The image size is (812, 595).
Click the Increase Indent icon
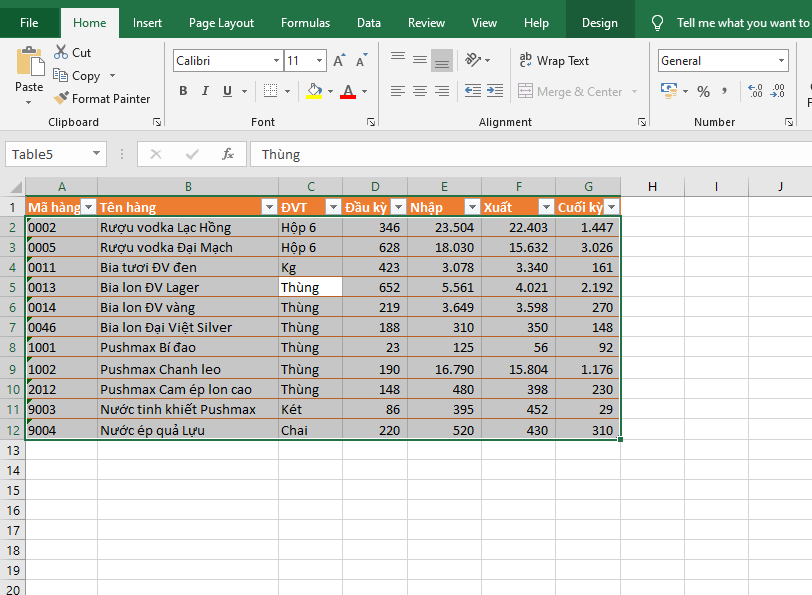[496, 91]
